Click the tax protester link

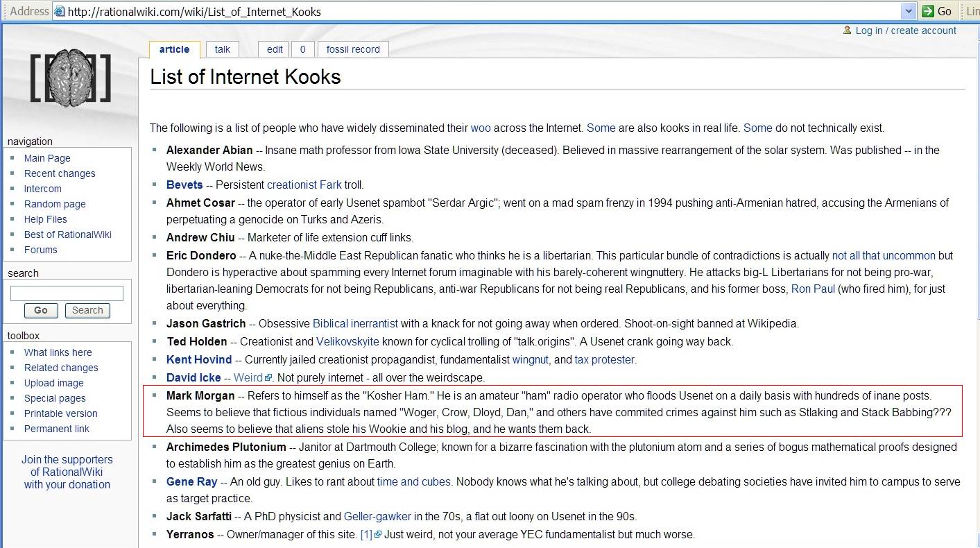(604, 359)
